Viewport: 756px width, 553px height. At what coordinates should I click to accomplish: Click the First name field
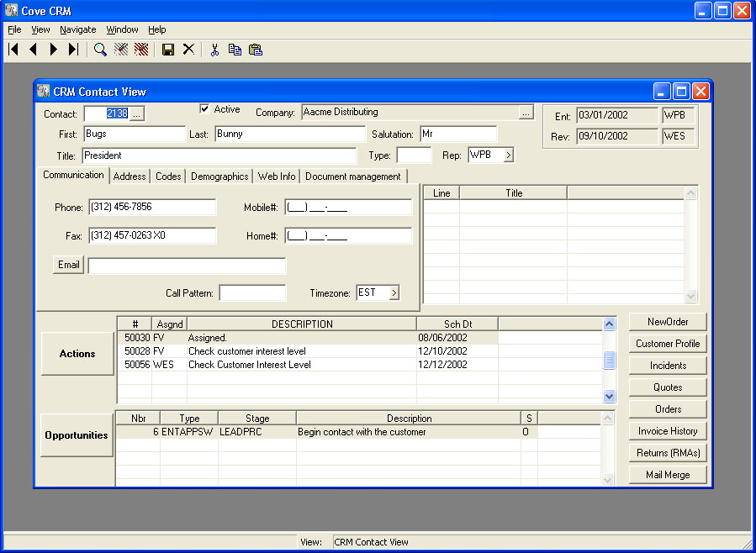pos(135,134)
